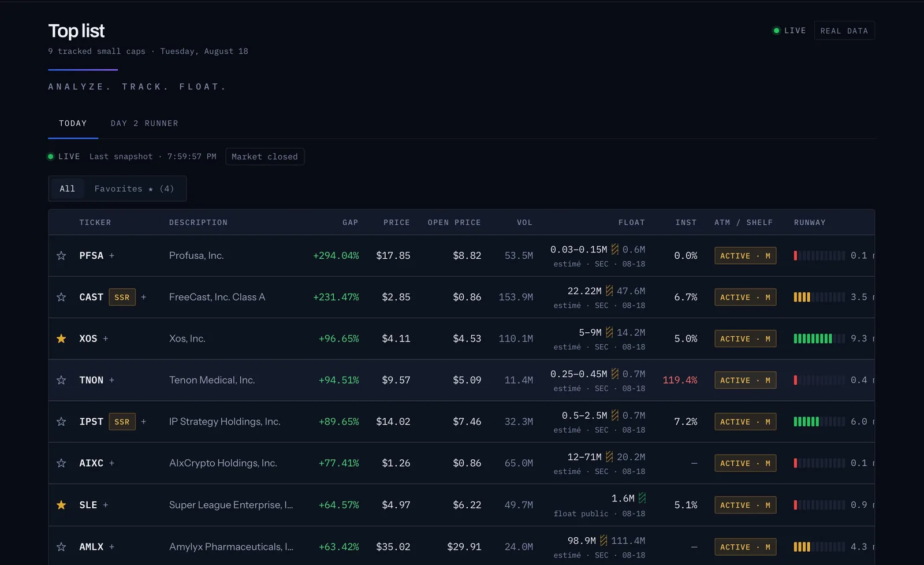The image size is (924, 565).
Task: Click the PFSA float estimate hatched icon
Action: (615, 249)
